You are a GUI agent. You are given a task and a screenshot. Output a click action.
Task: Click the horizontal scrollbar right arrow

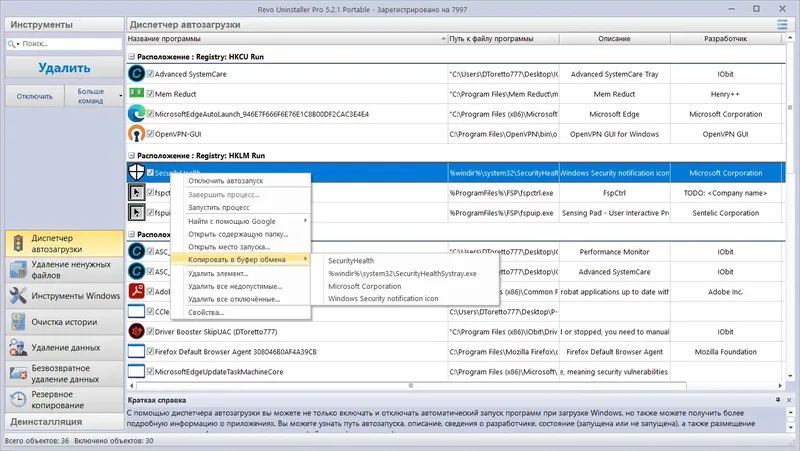click(x=780, y=386)
